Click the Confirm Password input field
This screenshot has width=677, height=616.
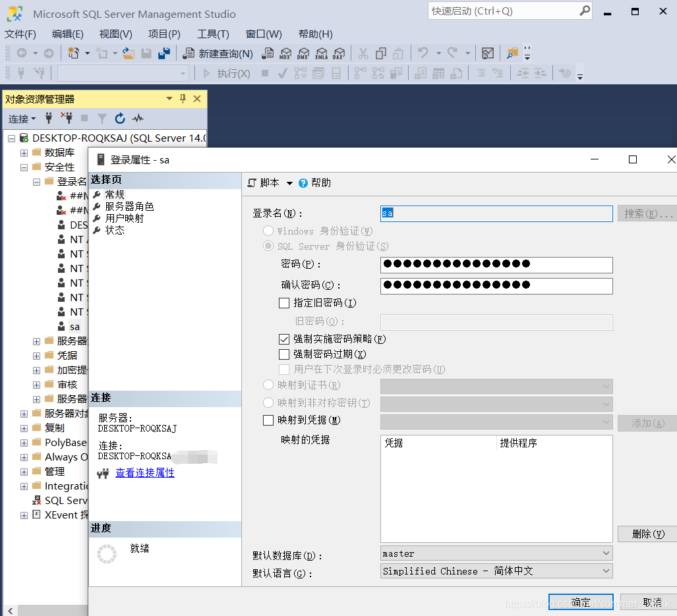496,286
